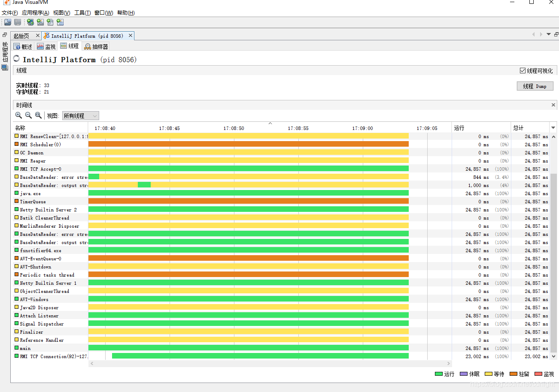Click the purple 休眠 legend swatch

pyautogui.click(x=463, y=374)
